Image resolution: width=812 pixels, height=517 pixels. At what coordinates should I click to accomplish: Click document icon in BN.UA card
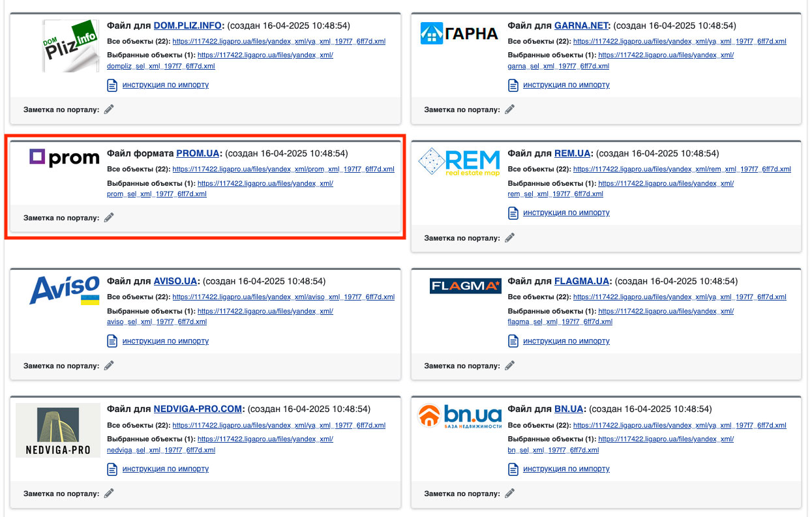pyautogui.click(x=513, y=469)
